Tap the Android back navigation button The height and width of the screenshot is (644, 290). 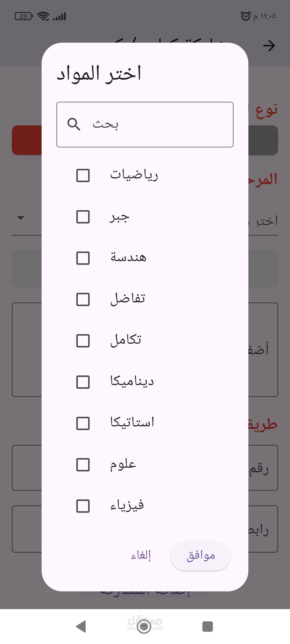pyautogui.click(x=81, y=627)
